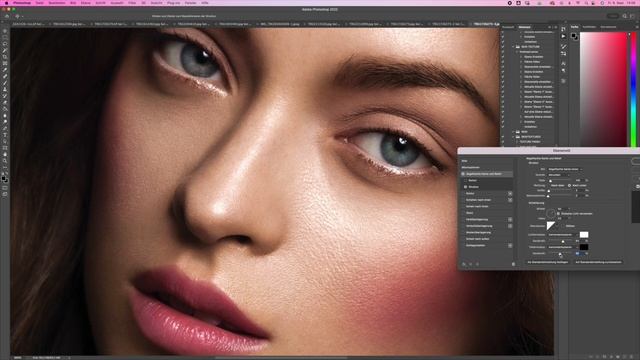
Task: Open the Technik dropdown
Action: 559,175
